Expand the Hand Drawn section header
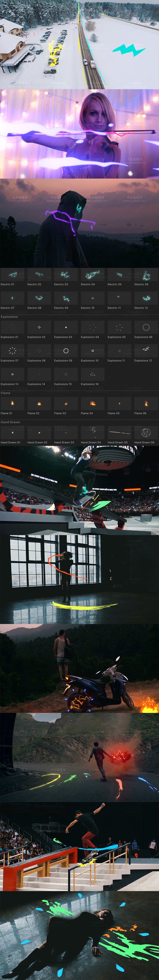159x980 pixels. 10,422
